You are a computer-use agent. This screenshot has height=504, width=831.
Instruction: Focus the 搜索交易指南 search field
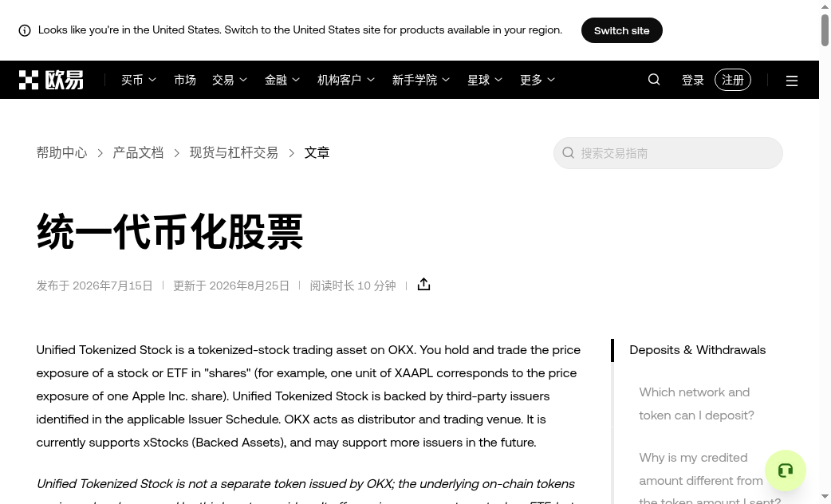pyautogui.click(x=668, y=153)
